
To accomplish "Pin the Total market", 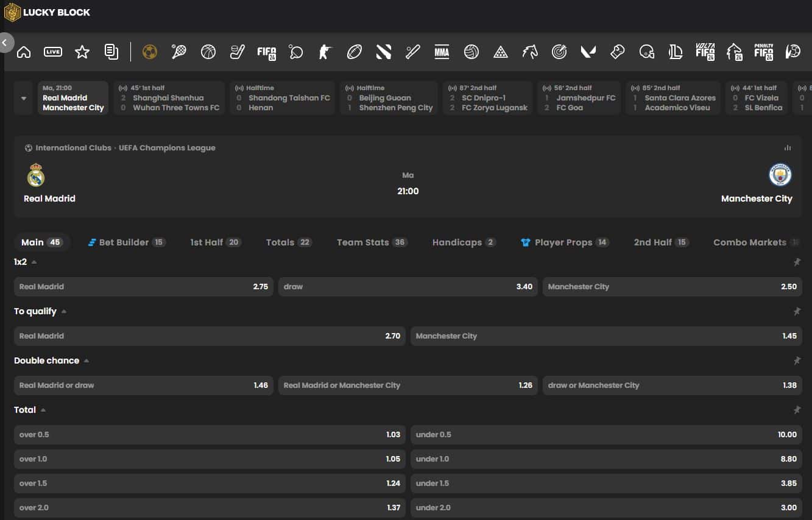I will (797, 410).
